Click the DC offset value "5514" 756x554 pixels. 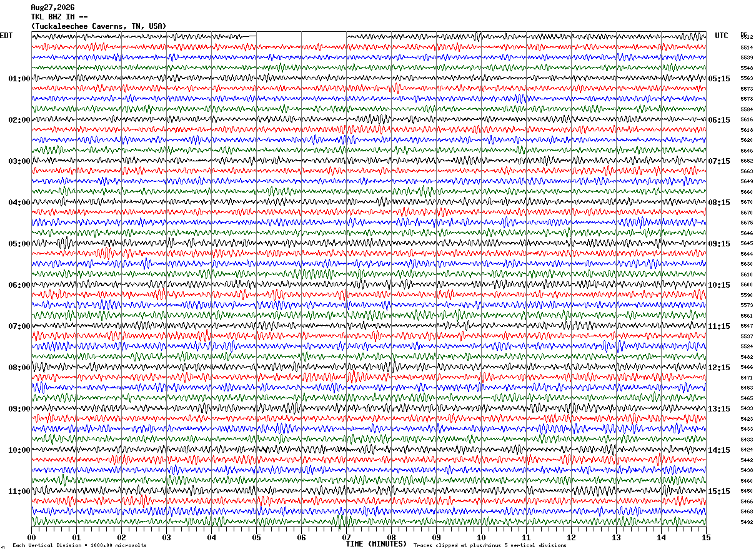pos(747,48)
